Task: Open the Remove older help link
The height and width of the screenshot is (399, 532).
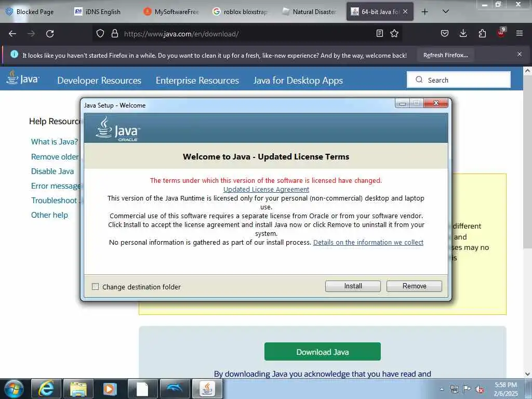Action: 55,157
